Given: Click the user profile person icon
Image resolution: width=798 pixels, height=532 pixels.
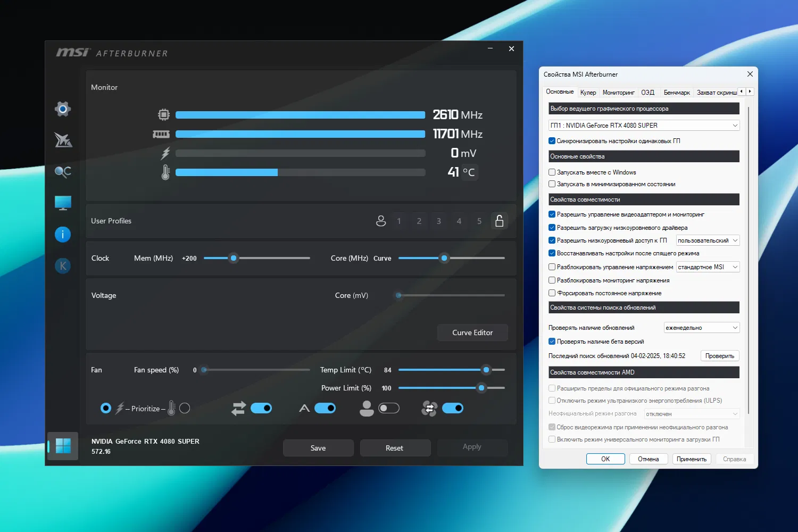Looking at the screenshot, I should 381,221.
